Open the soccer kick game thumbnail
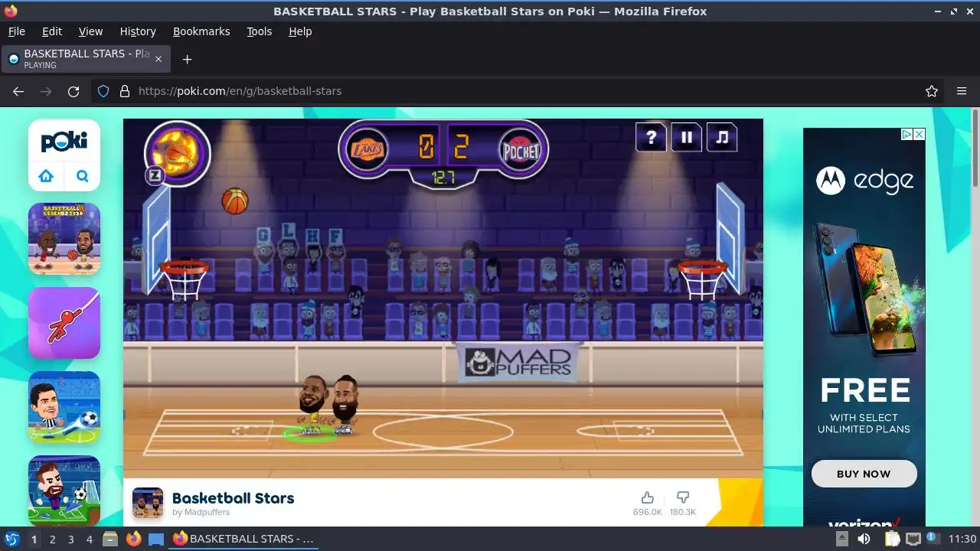Viewport: 980px width, 551px height. [x=64, y=407]
